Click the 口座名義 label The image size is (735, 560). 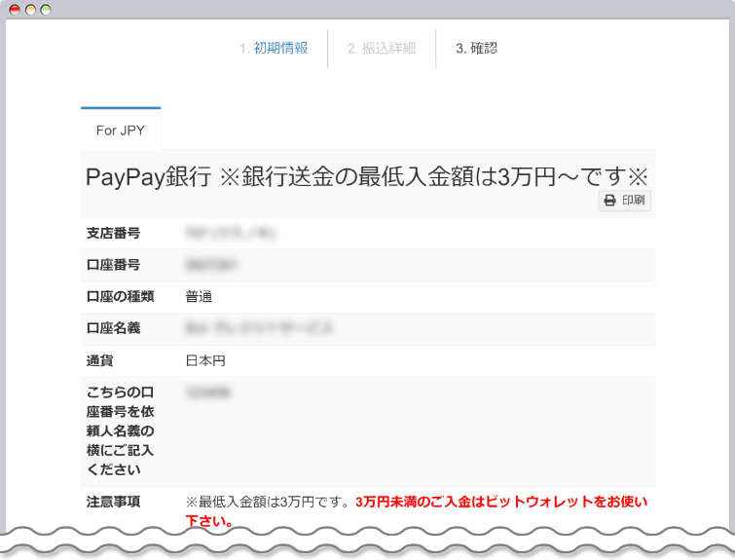coord(114,328)
